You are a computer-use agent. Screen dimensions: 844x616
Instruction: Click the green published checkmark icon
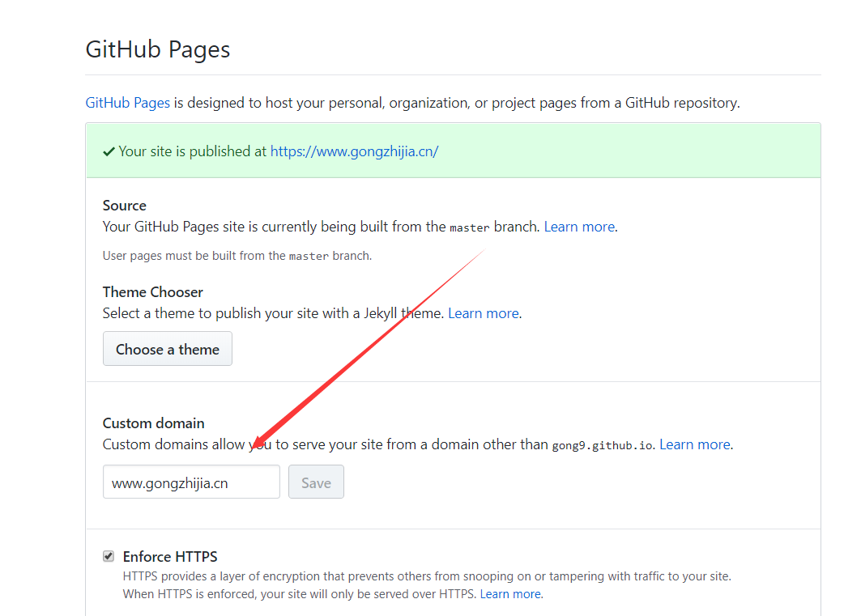point(109,151)
